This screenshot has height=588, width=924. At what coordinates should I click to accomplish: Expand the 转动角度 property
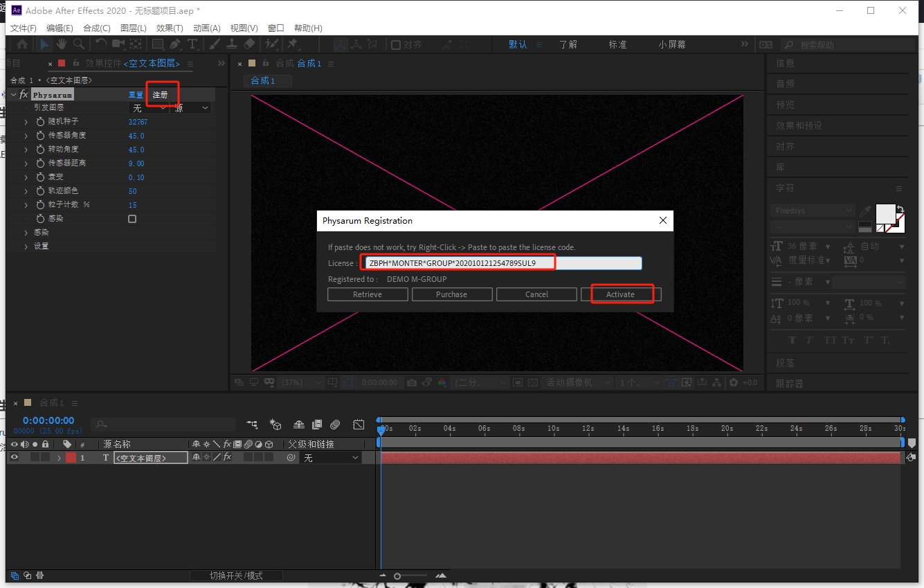click(26, 150)
